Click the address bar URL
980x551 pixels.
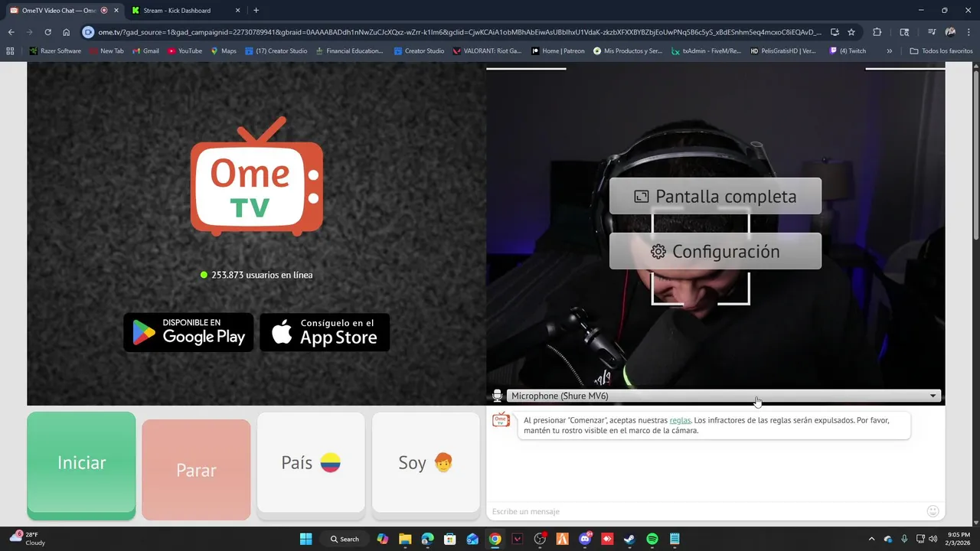(459, 32)
